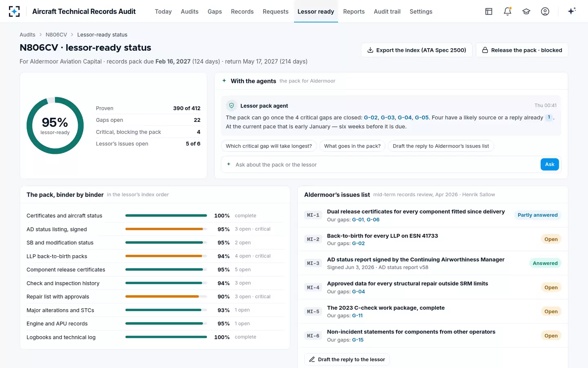
Task: Go to the Settings tab
Action: pos(421,11)
